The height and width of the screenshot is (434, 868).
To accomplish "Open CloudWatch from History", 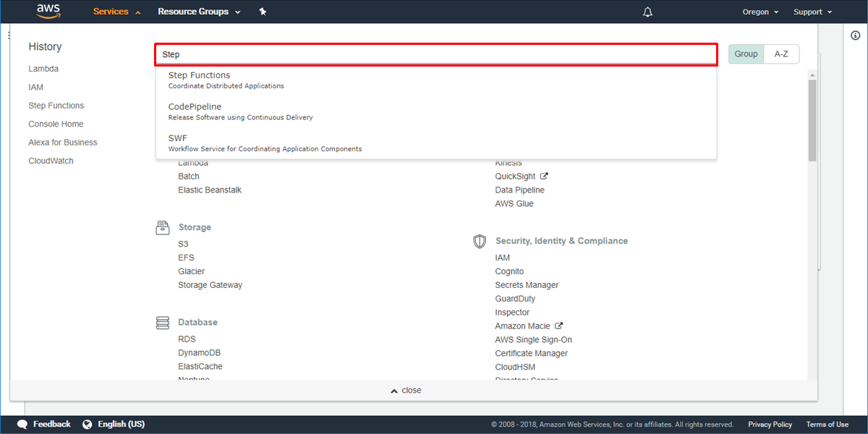I will 51,161.
